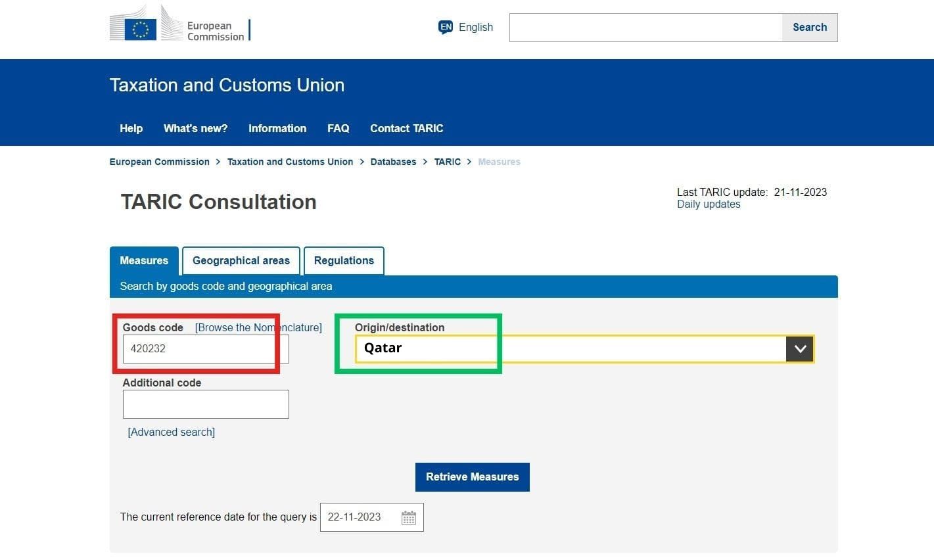This screenshot has width=934, height=560.
Task: Open the FAQ menu item
Action: [338, 128]
